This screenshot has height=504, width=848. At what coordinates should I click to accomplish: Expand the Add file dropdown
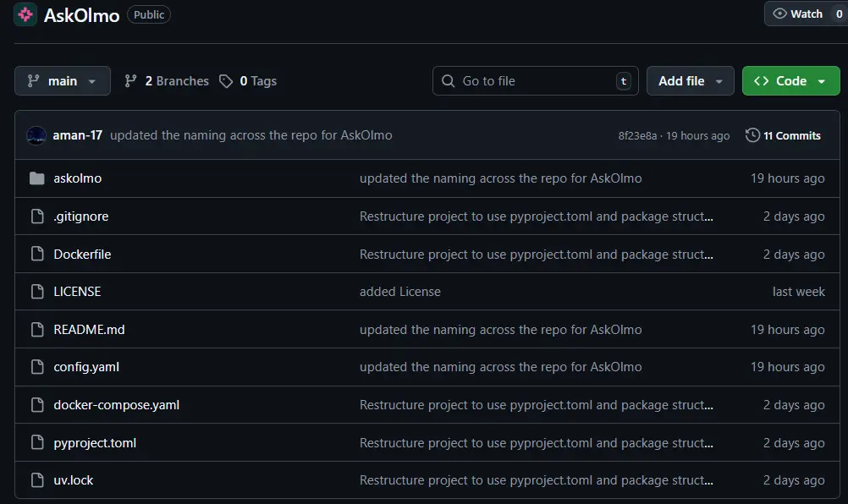(x=690, y=81)
